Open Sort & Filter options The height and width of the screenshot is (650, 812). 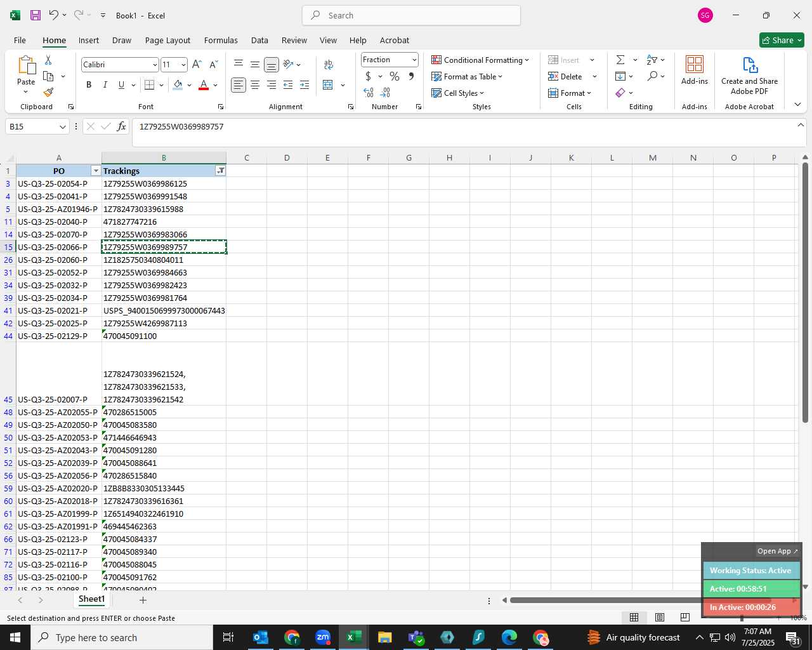[x=652, y=60]
